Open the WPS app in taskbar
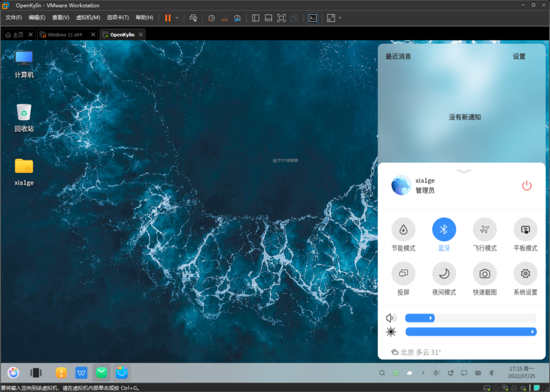Screen dimensions: 550x392 (x=81, y=373)
